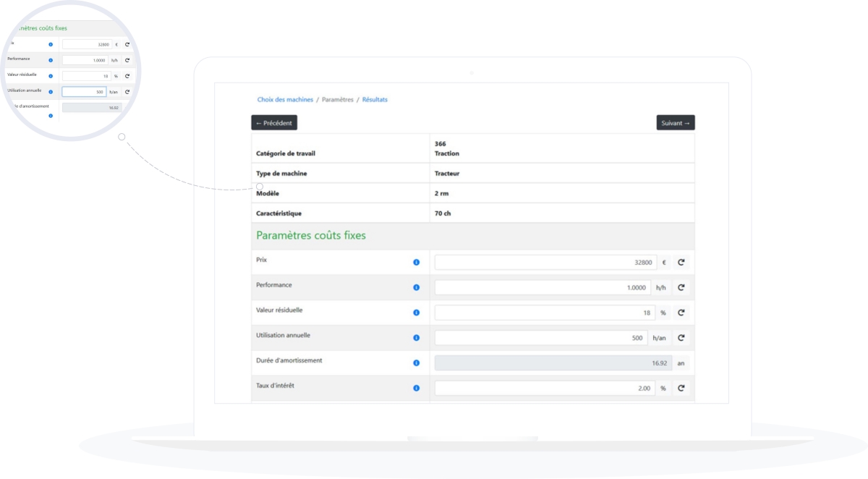
Task: Open Utilisation annuelle info icon in laptop form
Action: pos(416,338)
